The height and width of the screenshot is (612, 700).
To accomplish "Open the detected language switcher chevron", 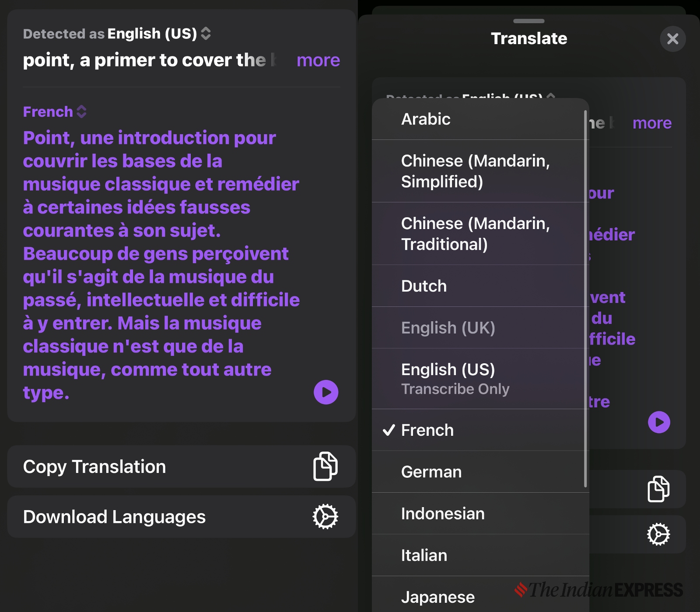I will pyautogui.click(x=206, y=33).
